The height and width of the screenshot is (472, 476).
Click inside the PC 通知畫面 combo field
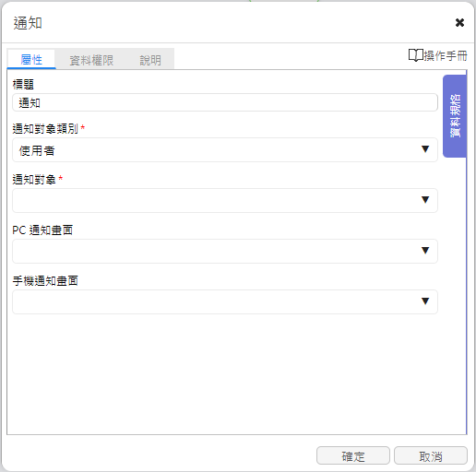[225, 251]
